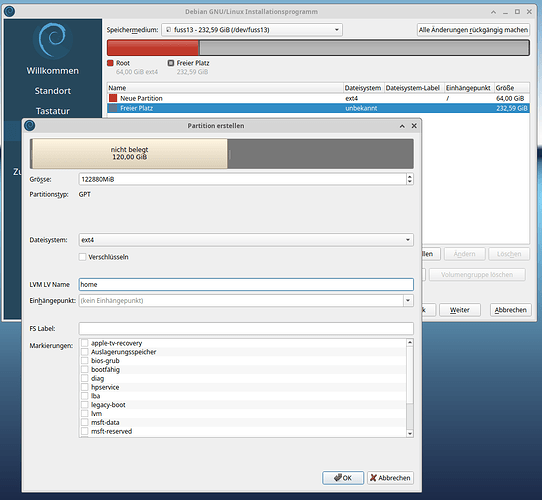542x500 pixels.
Task: Click the Ändern button
Action: coord(465,254)
